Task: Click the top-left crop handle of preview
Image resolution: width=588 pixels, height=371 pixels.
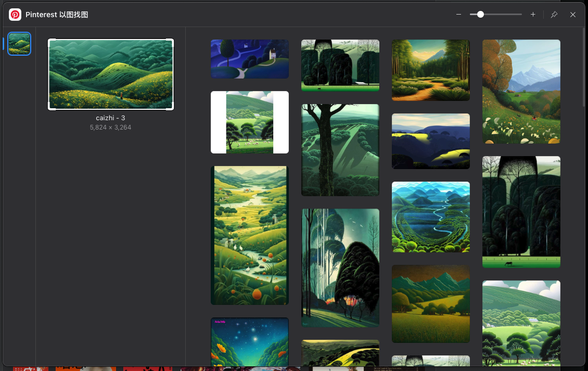Action: (x=50, y=41)
